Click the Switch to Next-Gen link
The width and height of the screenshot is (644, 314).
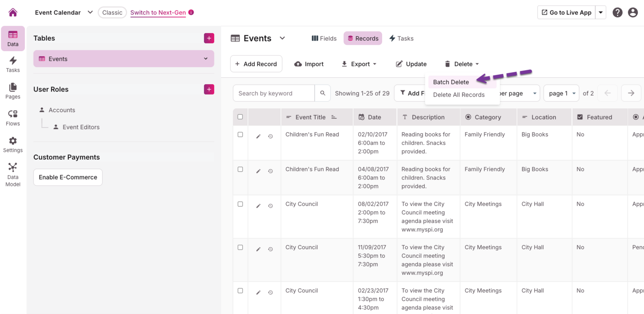pyautogui.click(x=158, y=12)
